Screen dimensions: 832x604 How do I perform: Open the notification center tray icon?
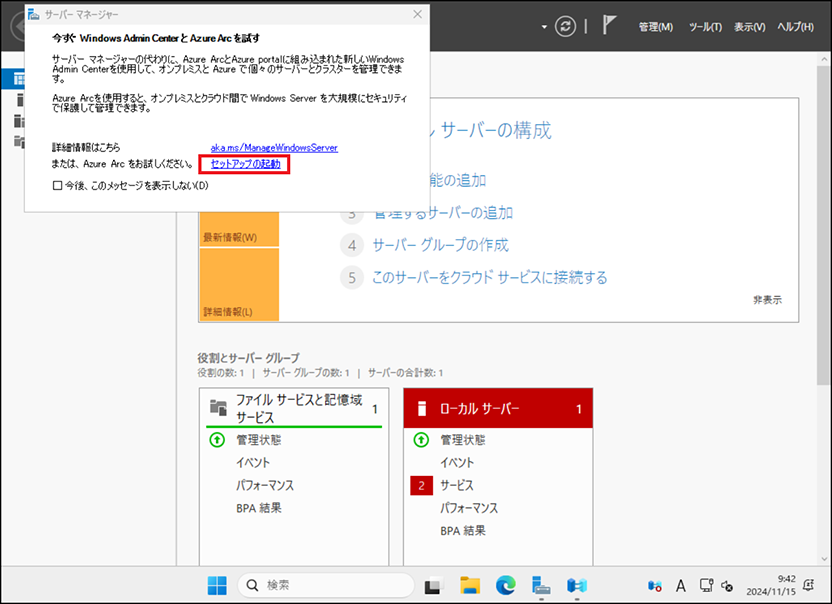[809, 585]
